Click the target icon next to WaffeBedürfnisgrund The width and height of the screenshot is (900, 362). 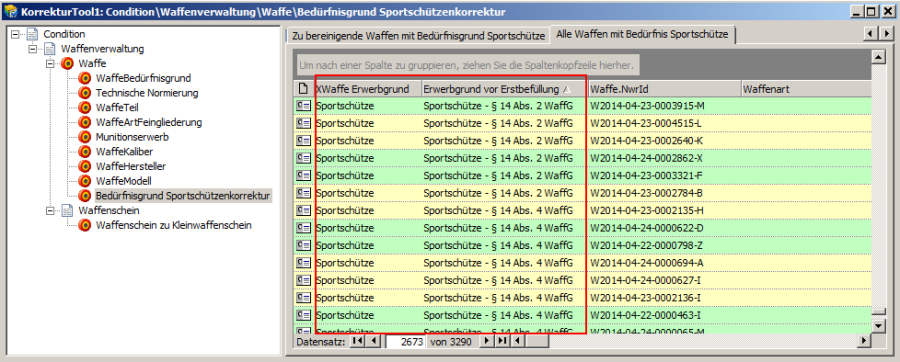(x=85, y=78)
